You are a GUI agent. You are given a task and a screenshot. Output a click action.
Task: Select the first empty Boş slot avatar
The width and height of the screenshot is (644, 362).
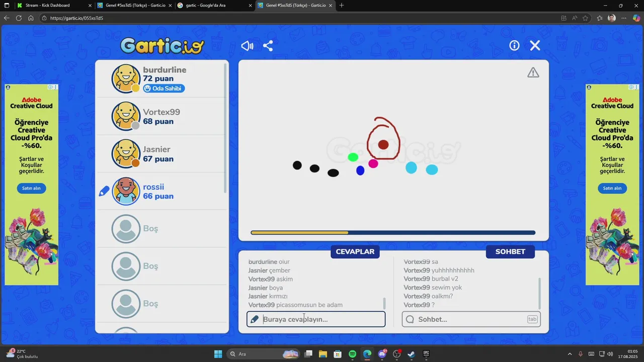coord(126,229)
